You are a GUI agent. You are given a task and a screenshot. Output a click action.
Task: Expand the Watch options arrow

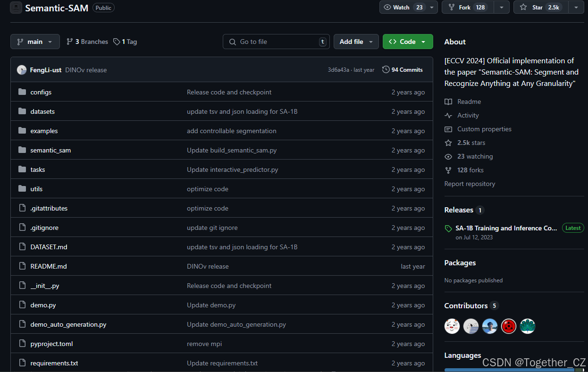431,7
